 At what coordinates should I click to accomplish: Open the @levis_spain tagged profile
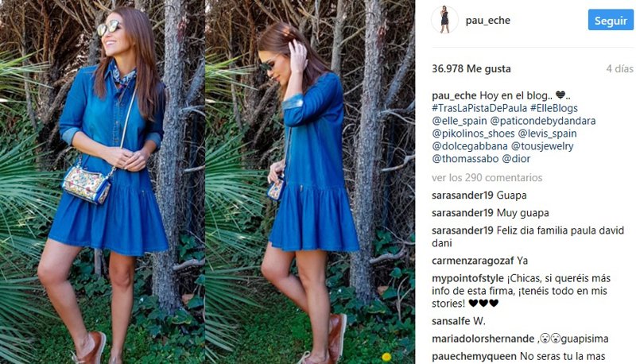(x=547, y=134)
